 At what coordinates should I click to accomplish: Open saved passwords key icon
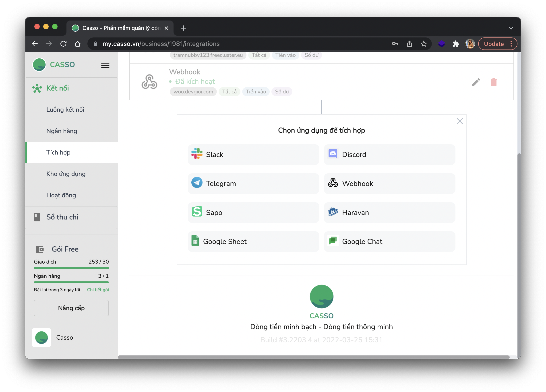(x=395, y=44)
